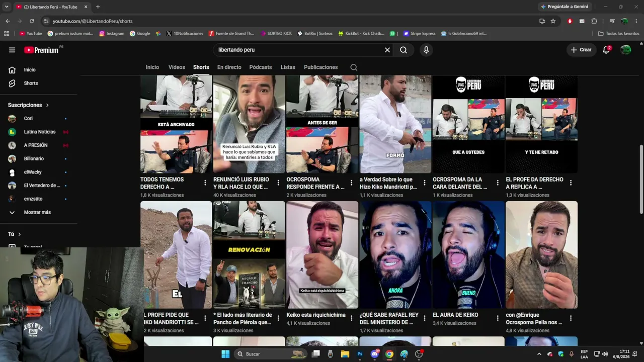Open options for OCROSPOMA RESPONDE FRENTE short
The image size is (644, 362).
(351, 183)
